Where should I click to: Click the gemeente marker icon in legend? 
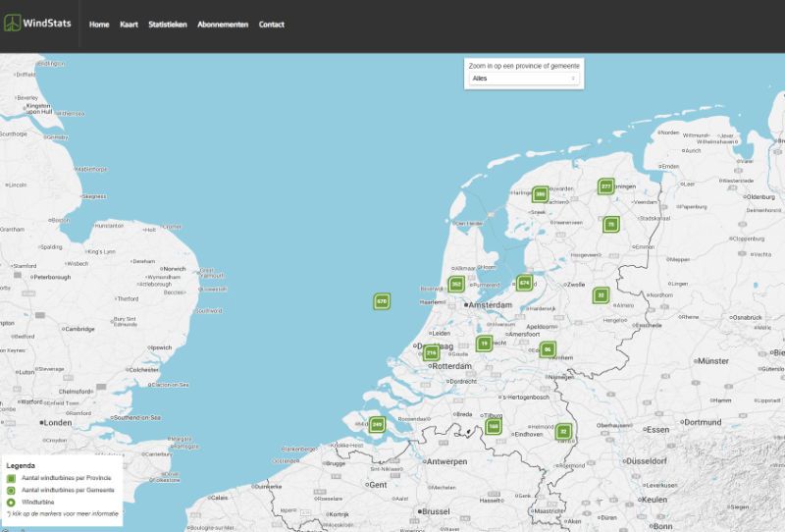point(11,491)
